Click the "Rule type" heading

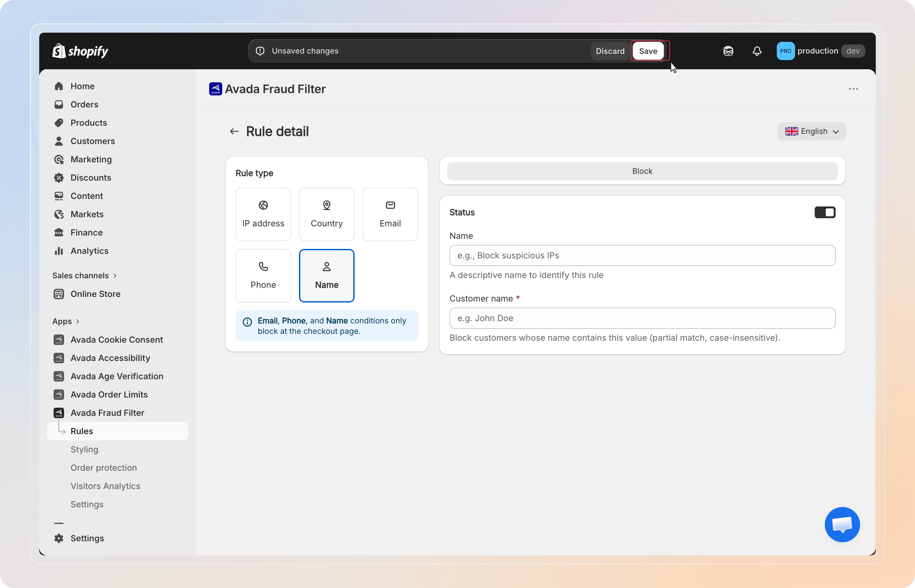(254, 173)
